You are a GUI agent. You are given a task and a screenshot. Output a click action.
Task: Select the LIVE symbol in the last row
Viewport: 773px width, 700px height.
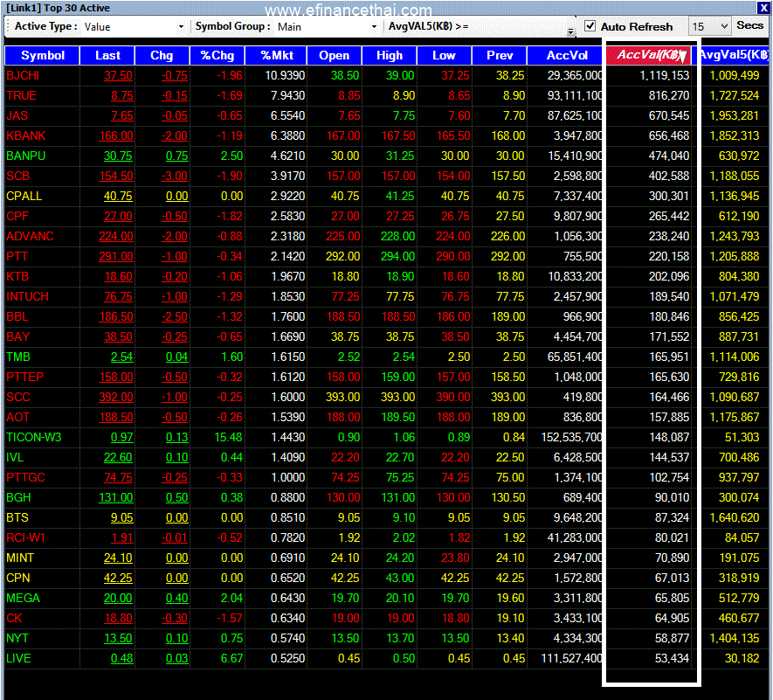18,659
